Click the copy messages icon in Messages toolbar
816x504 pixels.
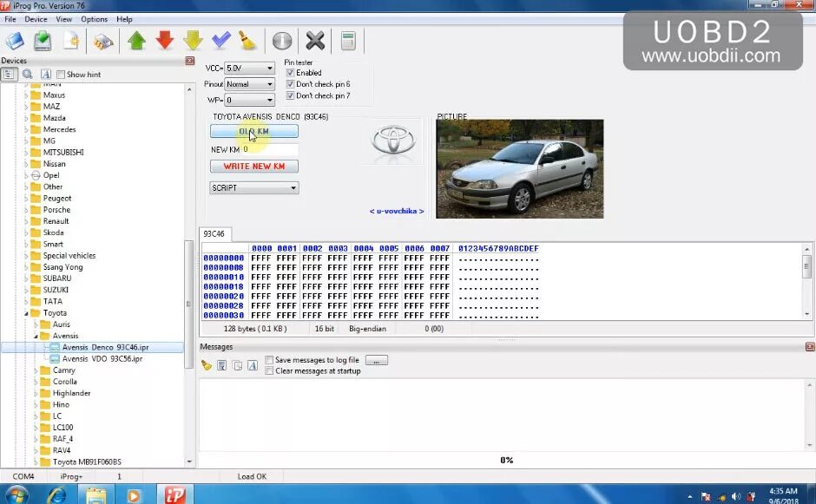click(237, 366)
